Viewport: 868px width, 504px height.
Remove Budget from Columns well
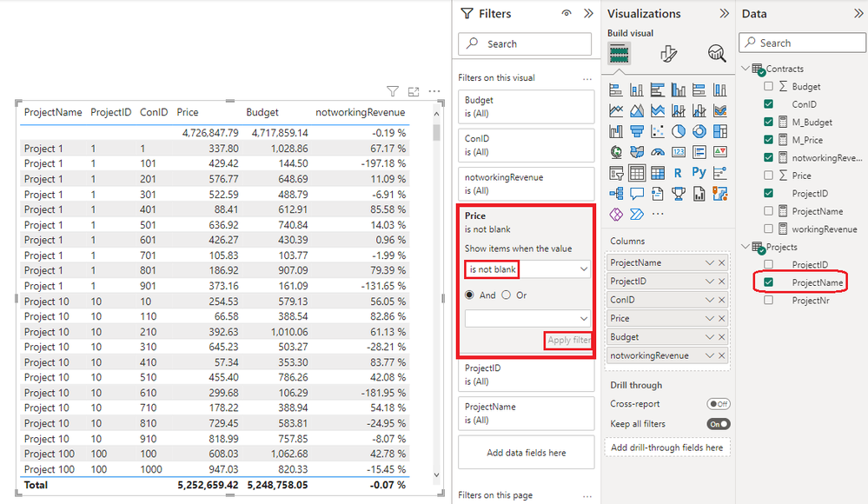[x=722, y=337]
